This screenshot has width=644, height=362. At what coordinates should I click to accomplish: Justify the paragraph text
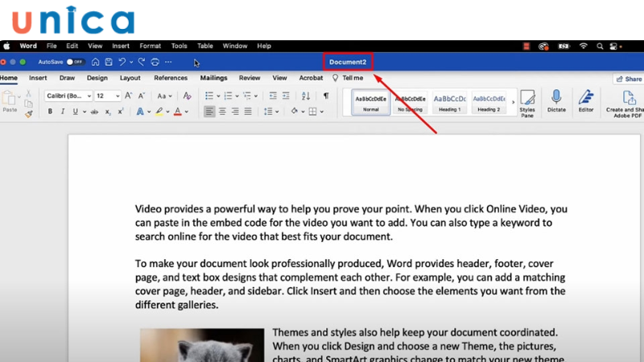click(x=248, y=111)
